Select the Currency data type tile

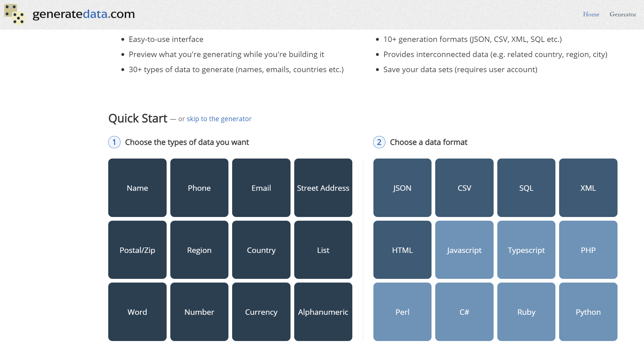click(261, 312)
